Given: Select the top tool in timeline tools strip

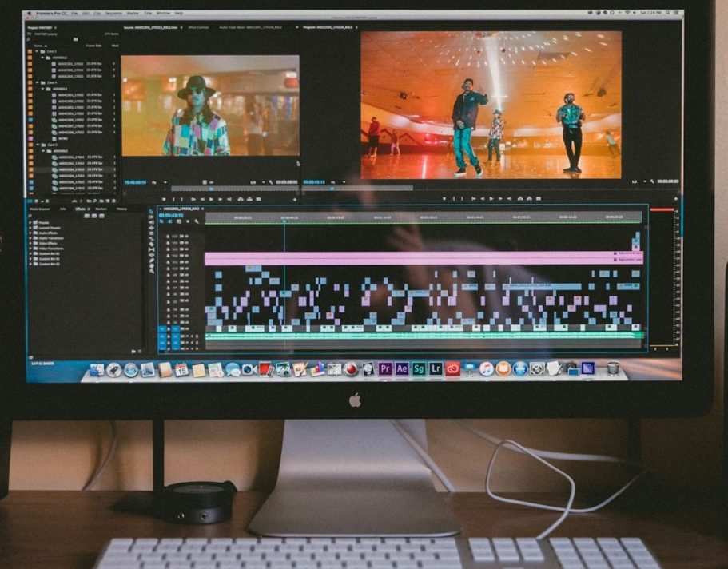Looking at the screenshot, I should (151, 213).
